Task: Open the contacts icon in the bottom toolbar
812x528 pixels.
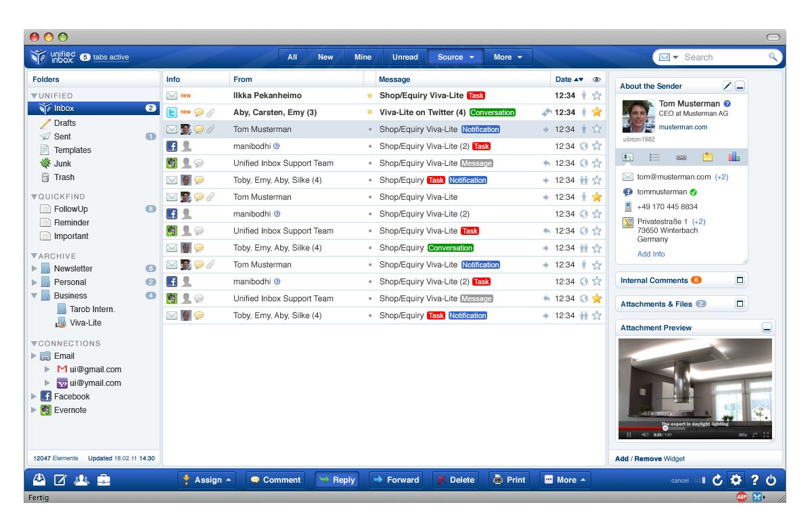Action: tap(81, 479)
